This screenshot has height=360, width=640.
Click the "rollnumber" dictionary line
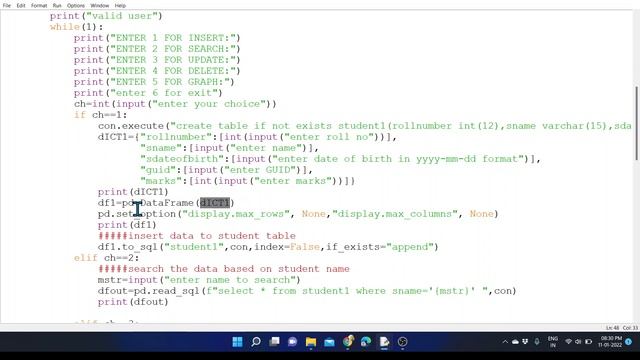tap(247, 137)
